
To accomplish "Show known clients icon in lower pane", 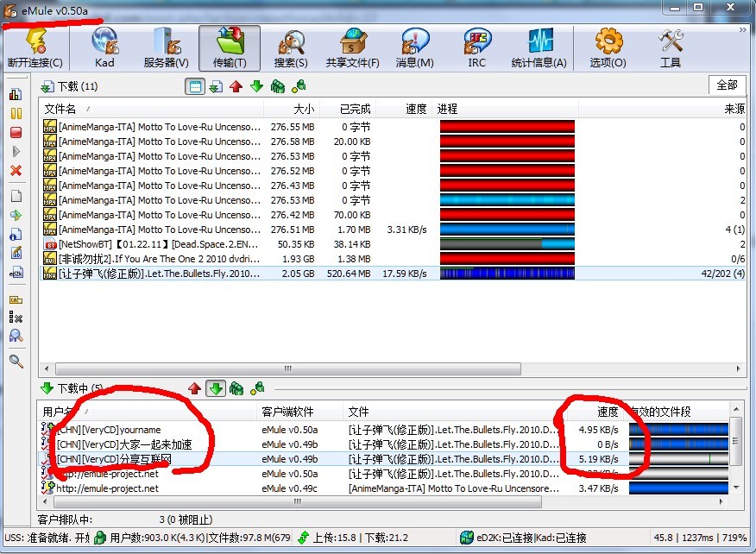I will pyautogui.click(x=257, y=388).
